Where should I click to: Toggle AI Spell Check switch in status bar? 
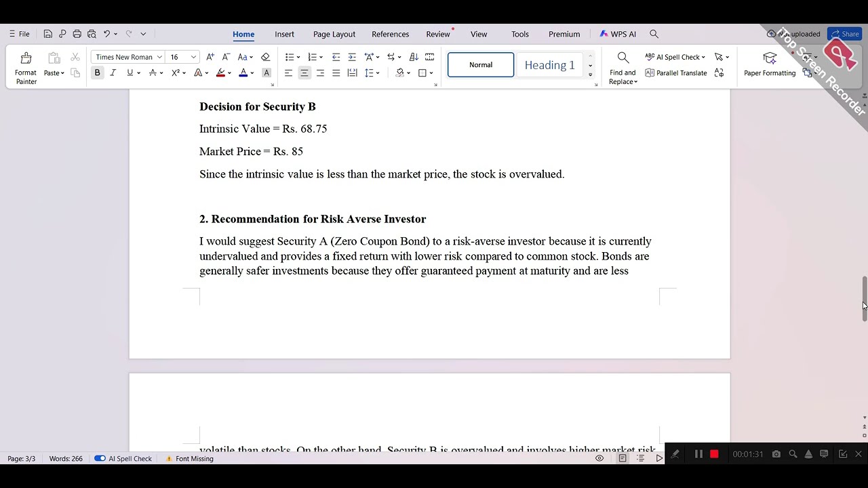100,459
